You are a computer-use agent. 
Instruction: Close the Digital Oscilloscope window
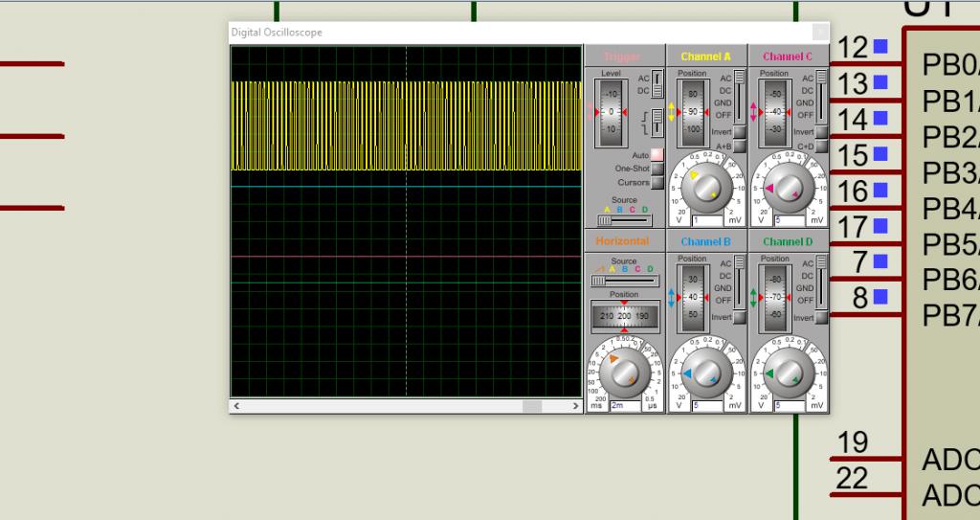coord(820,32)
